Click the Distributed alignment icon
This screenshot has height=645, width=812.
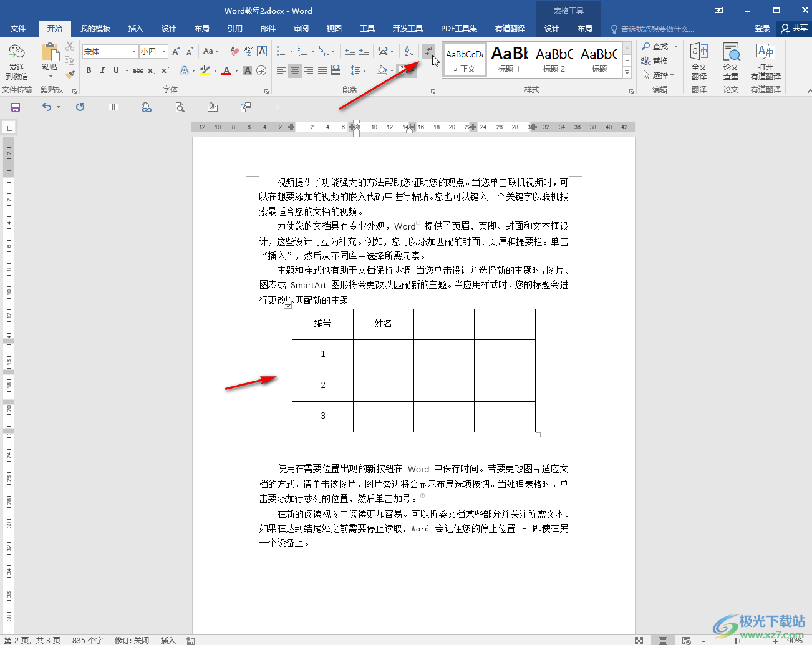coord(336,70)
